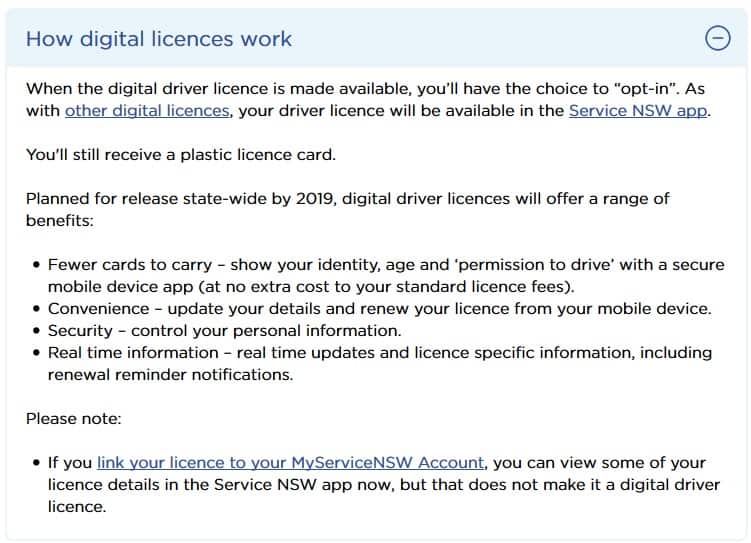Click the "Planned for release state-wide by 2019" paragraph
The height and width of the screenshot is (543, 751).
[348, 210]
